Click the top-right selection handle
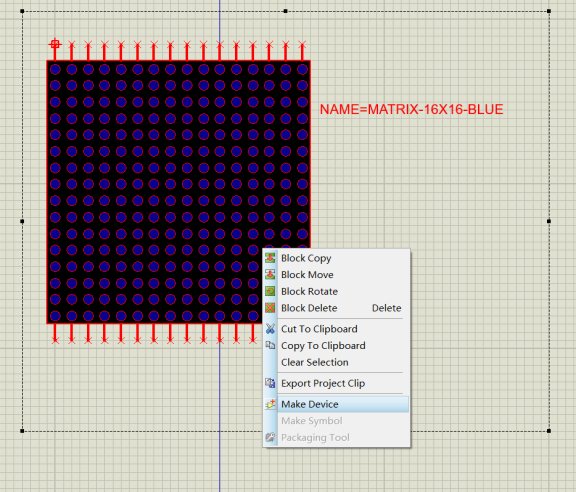The image size is (576, 492). pos(549,11)
